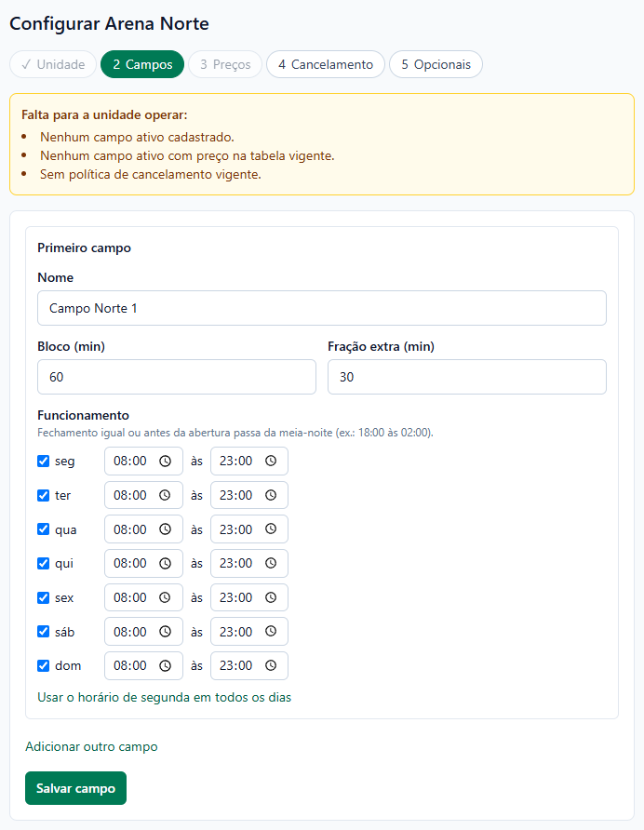Viewport: 644px width, 830px height.
Task: Uncheck the seg day checkbox
Action: (44, 461)
